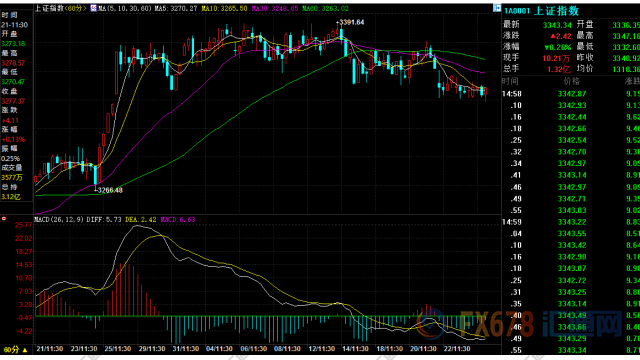Click the MA indicator settings icon
640x360 pixels.
click(93, 8)
